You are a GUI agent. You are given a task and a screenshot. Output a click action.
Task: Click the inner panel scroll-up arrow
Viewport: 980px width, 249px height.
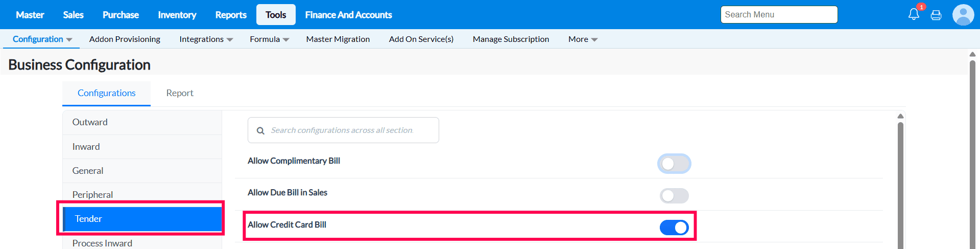[x=900, y=117]
